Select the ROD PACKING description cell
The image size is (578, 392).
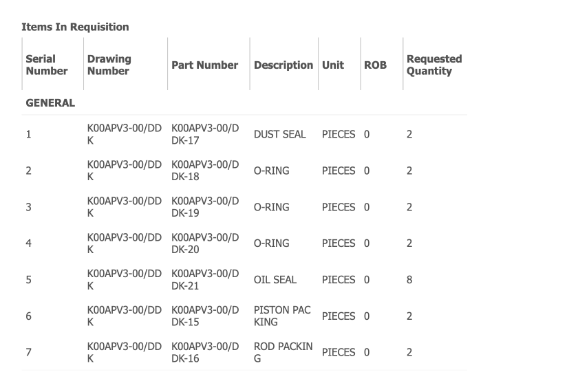pyautogui.click(x=283, y=352)
